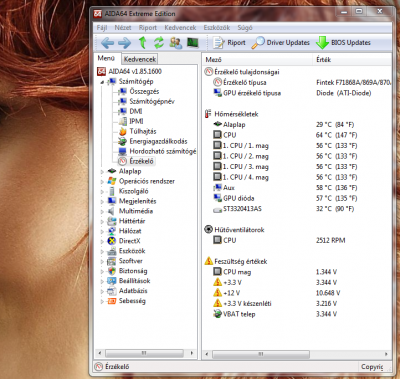Select Hordozható számítógép tree item
This screenshot has height=379, width=400.
(x=157, y=151)
